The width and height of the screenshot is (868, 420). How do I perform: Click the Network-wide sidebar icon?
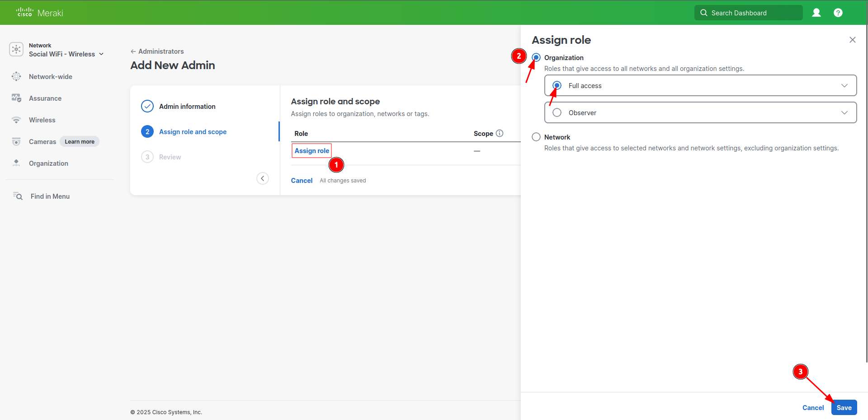pyautogui.click(x=16, y=77)
